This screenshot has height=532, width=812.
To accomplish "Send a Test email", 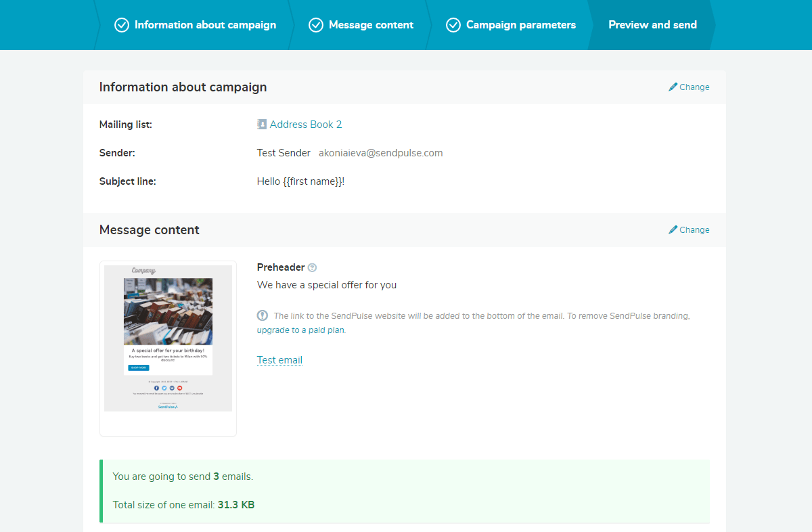I will (279, 360).
